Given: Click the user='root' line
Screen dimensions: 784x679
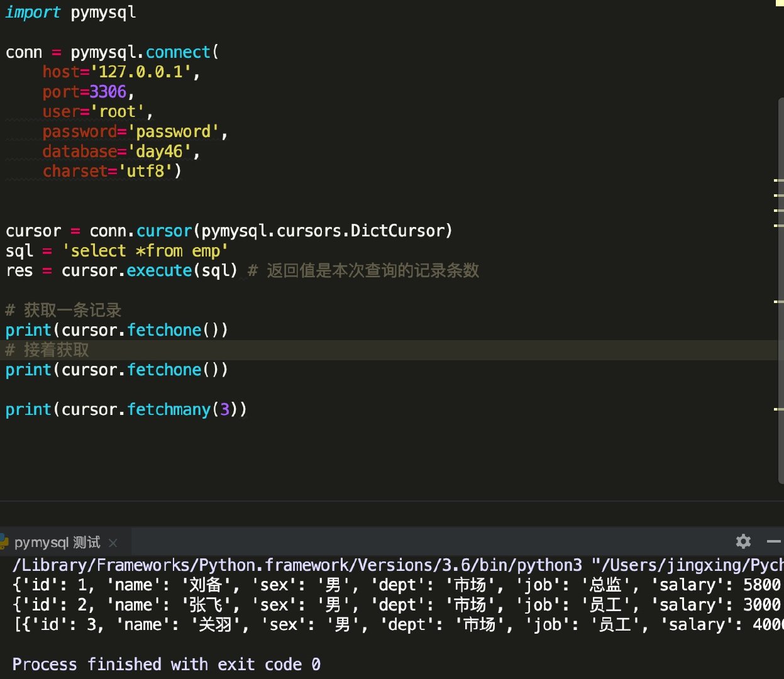Looking at the screenshot, I should click(x=97, y=112).
